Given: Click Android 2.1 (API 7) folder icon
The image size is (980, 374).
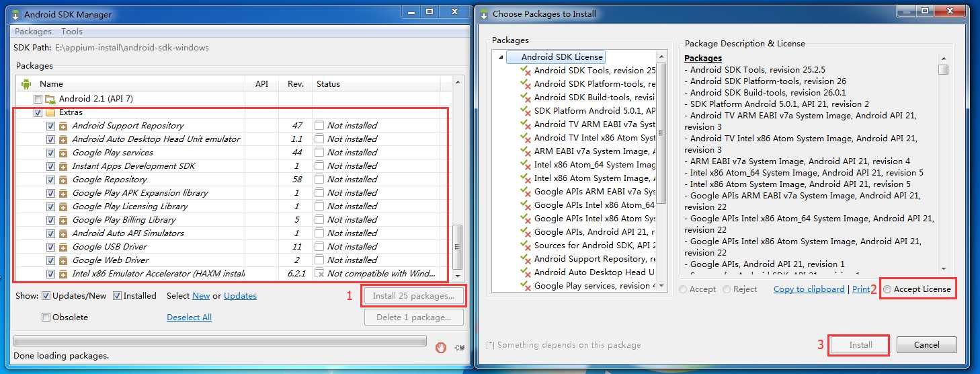Looking at the screenshot, I should [x=50, y=99].
